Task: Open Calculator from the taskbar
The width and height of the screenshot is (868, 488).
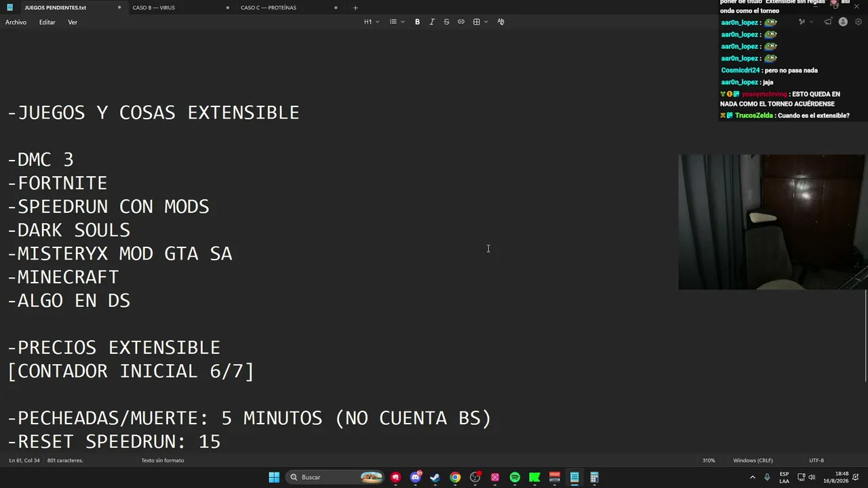Action: click(594, 477)
